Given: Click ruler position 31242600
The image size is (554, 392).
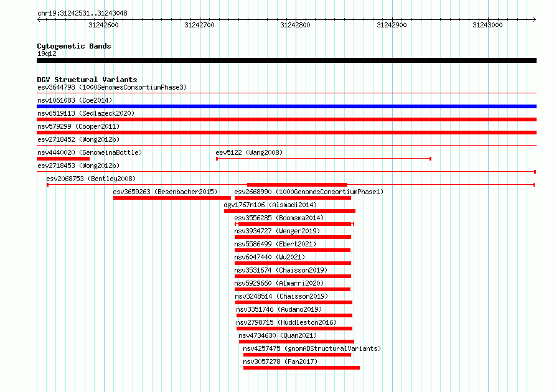Looking at the screenshot, I should (x=103, y=25).
